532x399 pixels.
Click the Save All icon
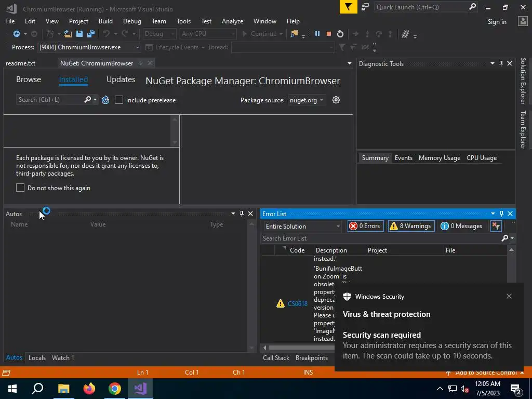pyautogui.click(x=91, y=34)
